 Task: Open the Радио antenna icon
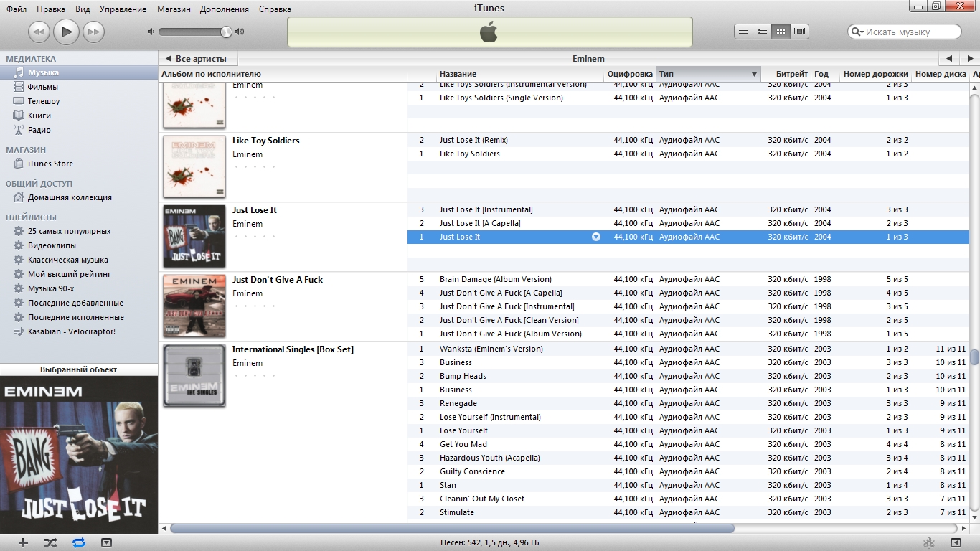pyautogui.click(x=19, y=130)
